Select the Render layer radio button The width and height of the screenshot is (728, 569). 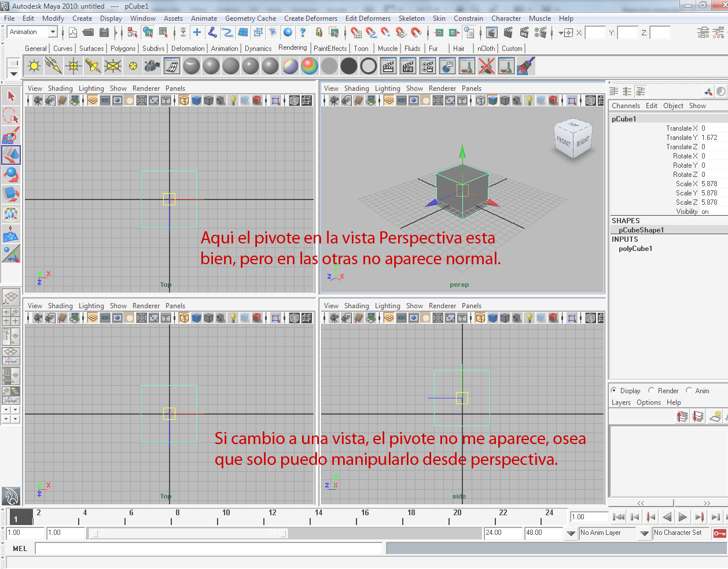(x=651, y=390)
